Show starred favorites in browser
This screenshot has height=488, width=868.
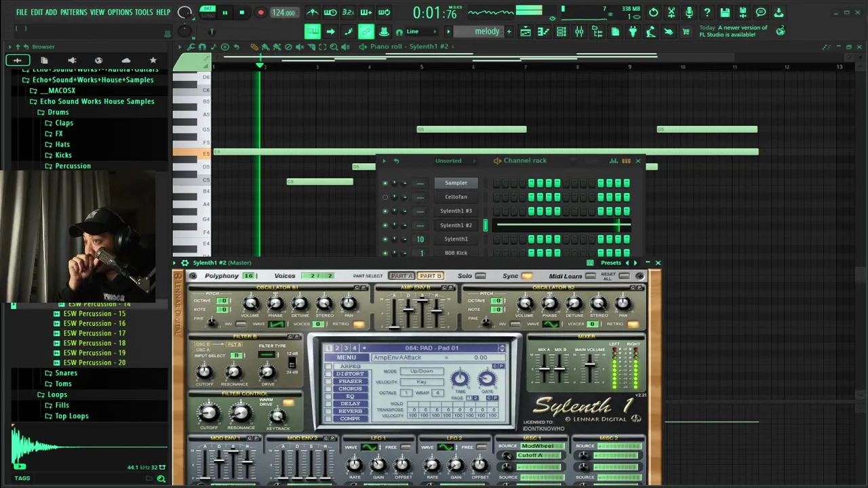click(x=153, y=60)
